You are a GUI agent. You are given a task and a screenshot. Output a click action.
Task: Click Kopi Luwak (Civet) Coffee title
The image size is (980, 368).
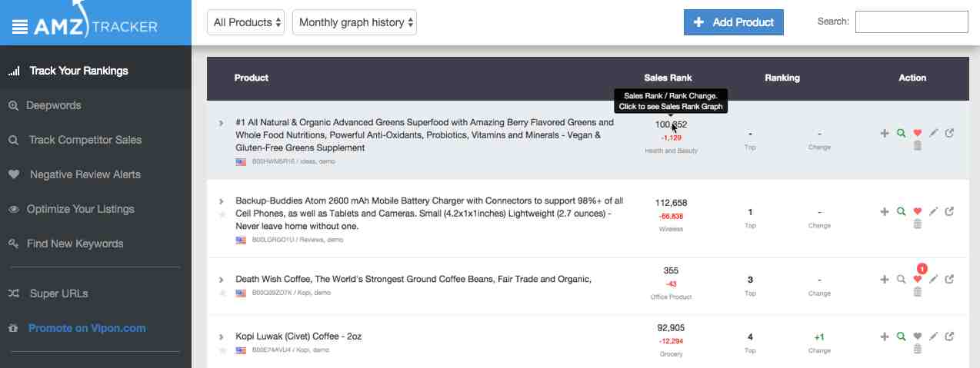(298, 337)
